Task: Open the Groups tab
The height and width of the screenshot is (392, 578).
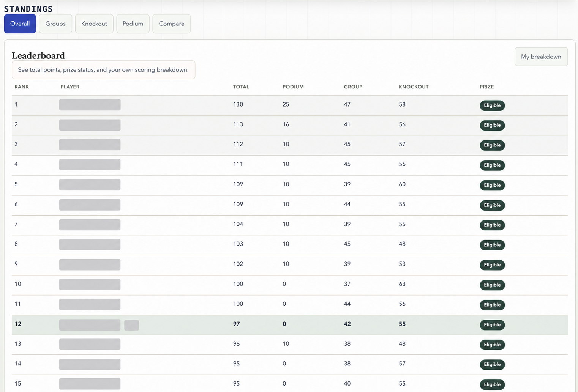Action: [x=55, y=24]
